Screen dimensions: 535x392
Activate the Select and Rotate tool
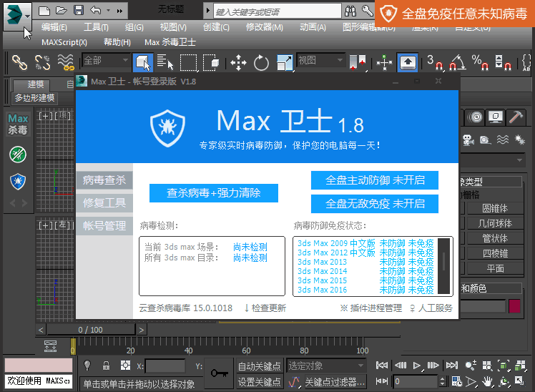click(x=261, y=63)
